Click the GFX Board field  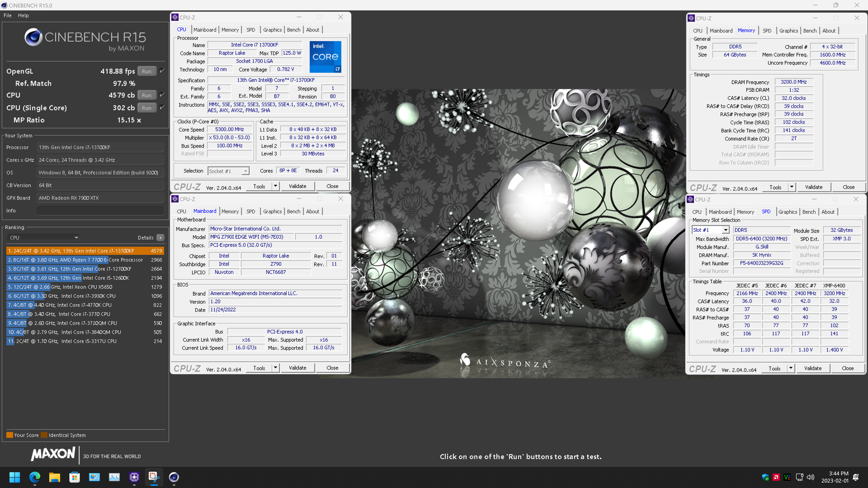(100, 198)
